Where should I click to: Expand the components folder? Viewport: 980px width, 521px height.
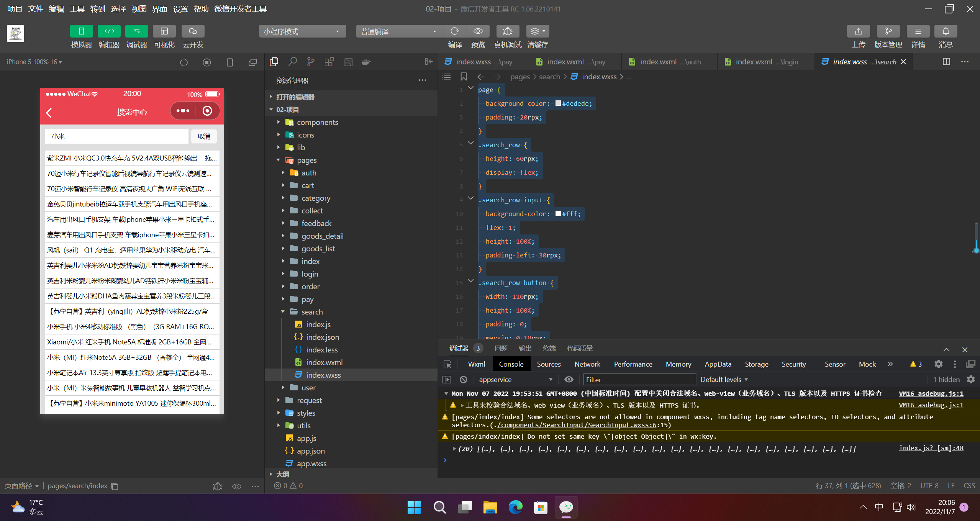coord(317,122)
